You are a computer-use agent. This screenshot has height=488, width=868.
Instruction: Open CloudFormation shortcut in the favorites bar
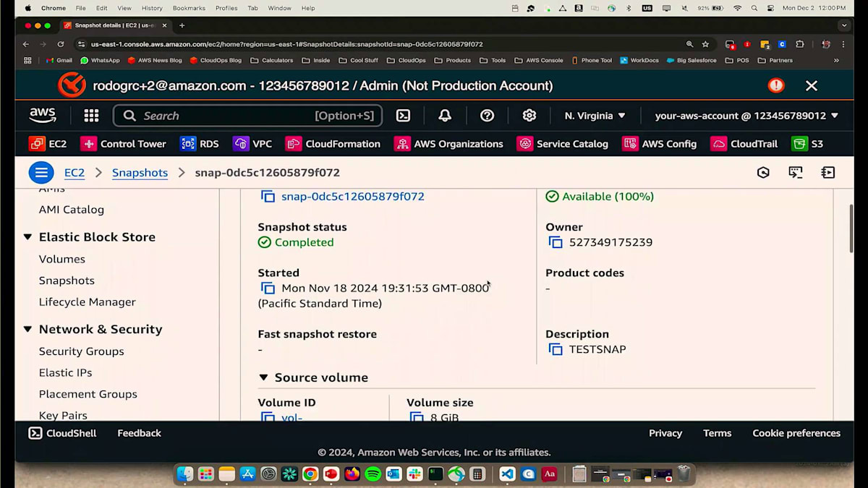(333, 144)
